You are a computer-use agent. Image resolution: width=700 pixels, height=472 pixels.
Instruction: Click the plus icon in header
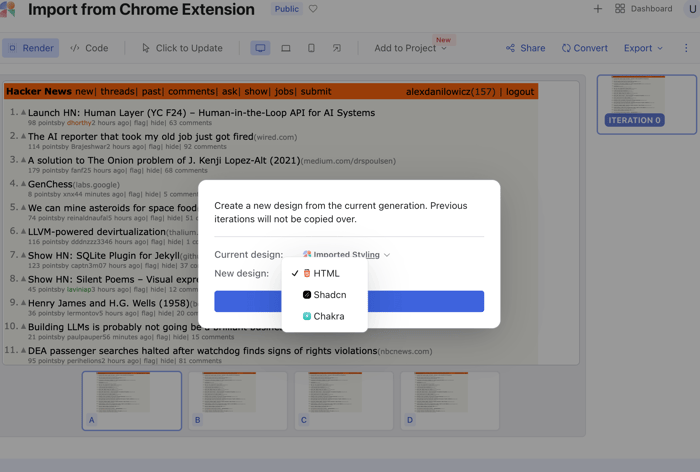point(598,8)
